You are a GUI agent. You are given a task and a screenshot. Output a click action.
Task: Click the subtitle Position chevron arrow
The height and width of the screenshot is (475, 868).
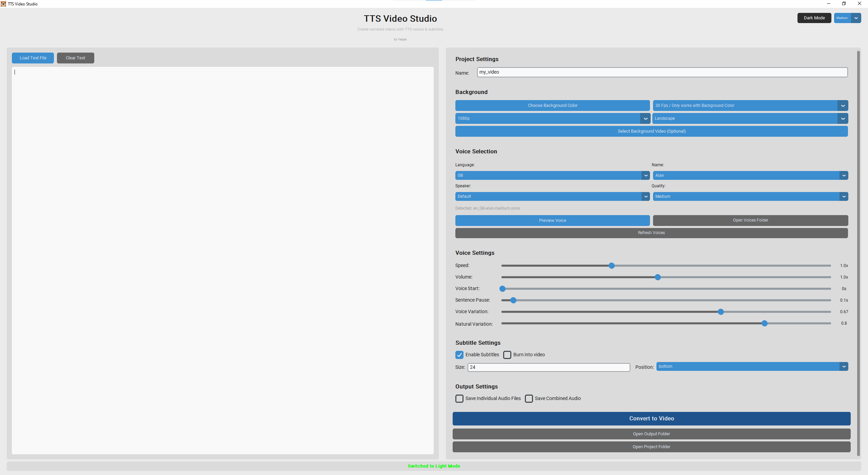click(844, 366)
